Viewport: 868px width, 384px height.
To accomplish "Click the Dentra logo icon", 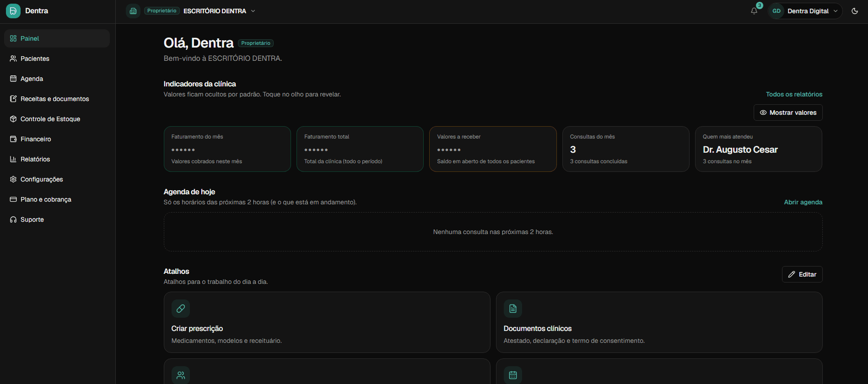I will pos(13,11).
